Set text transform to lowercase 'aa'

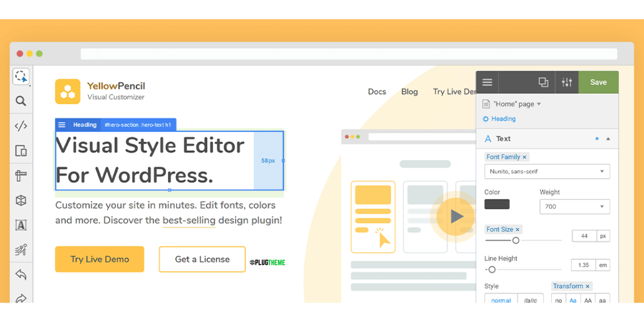(x=603, y=299)
